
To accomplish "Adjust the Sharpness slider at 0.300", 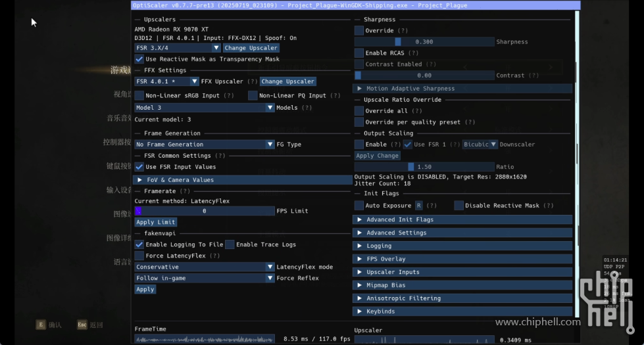I will coord(424,42).
